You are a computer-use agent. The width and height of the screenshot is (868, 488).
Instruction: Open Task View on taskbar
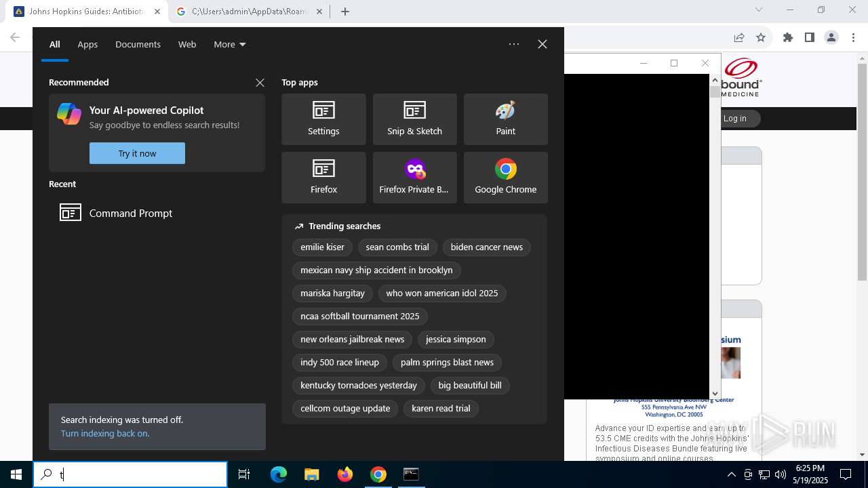(x=244, y=474)
